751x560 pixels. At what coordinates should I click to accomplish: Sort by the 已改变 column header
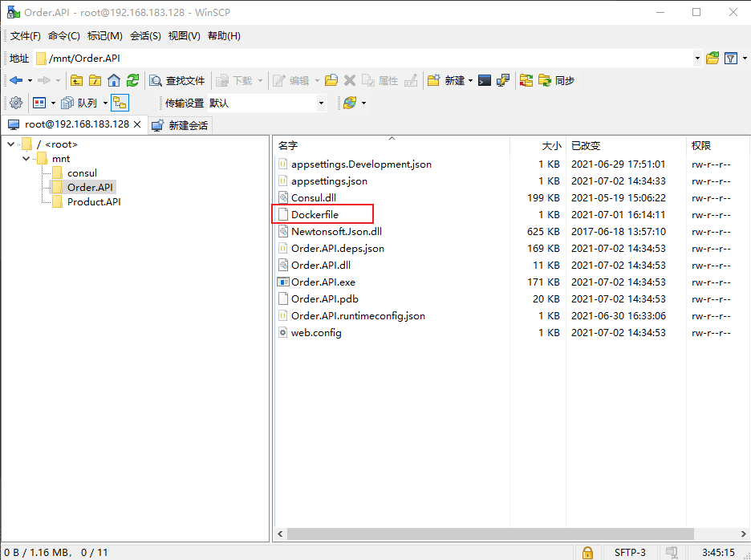627,146
